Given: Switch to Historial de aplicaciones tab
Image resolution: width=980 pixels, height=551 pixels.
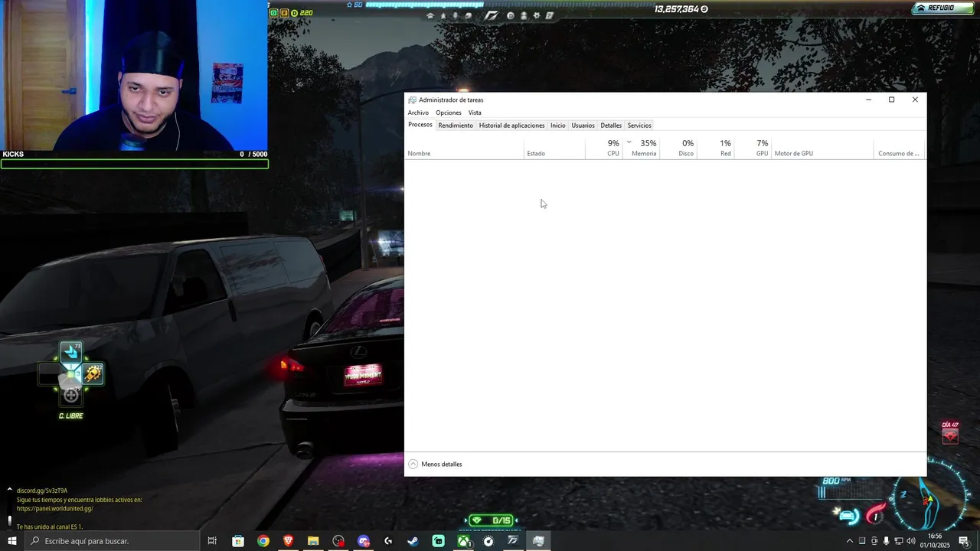Looking at the screenshot, I should 511,126.
